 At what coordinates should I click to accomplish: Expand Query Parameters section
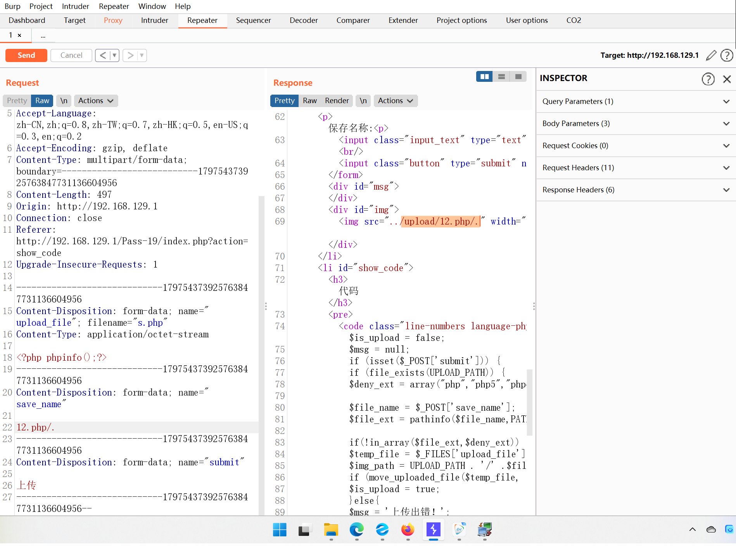(636, 102)
